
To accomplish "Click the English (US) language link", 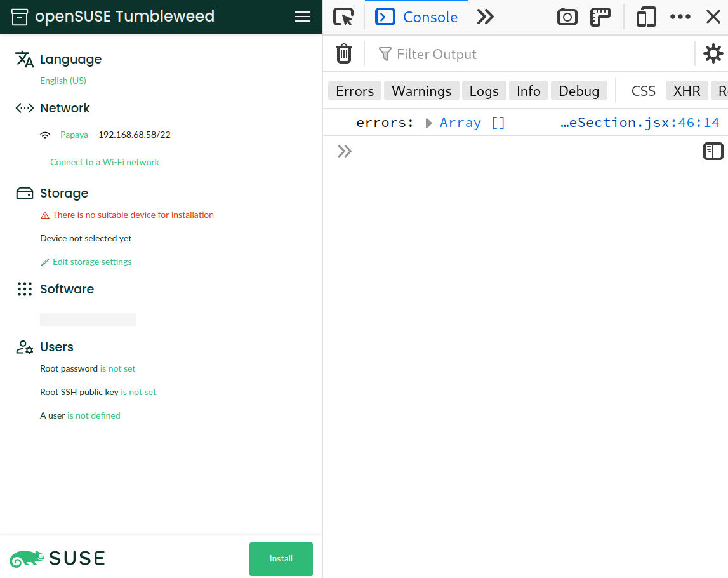I will pos(63,81).
